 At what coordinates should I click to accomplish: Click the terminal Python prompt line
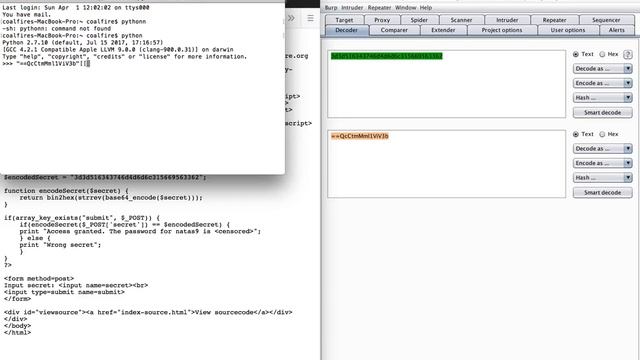pyautogui.click(x=46, y=64)
